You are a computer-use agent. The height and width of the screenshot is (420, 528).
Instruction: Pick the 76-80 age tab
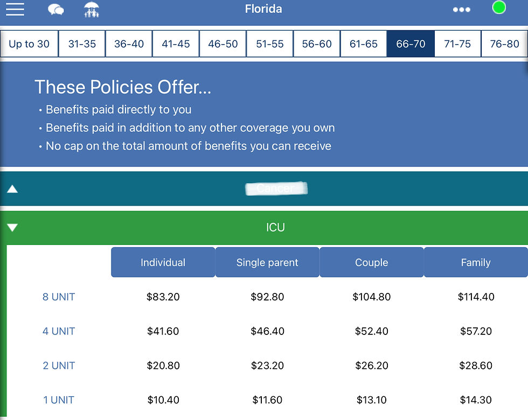[x=504, y=44]
